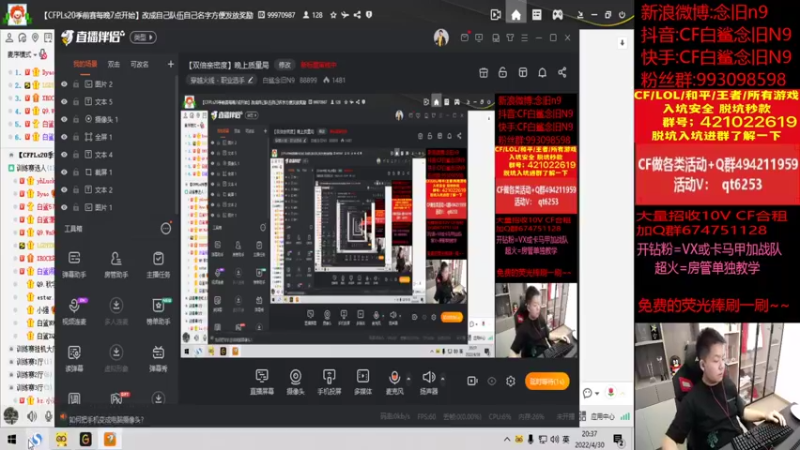Open the hamburger menu in 直播伴侣 header
The image size is (800, 450).
[524, 37]
